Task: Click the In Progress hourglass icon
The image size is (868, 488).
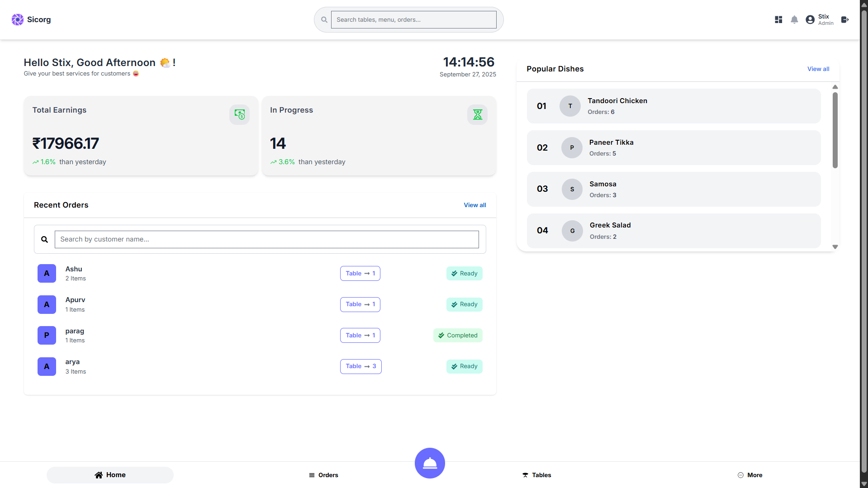Action: point(477,115)
